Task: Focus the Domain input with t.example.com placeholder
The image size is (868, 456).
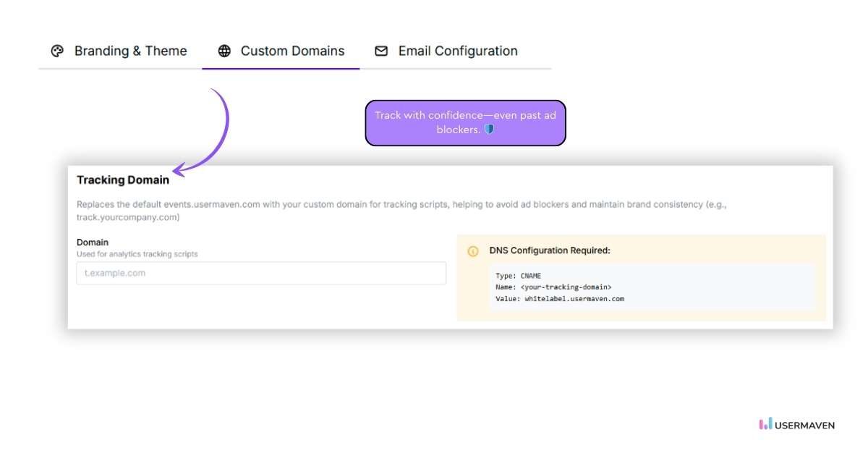Action: click(261, 273)
